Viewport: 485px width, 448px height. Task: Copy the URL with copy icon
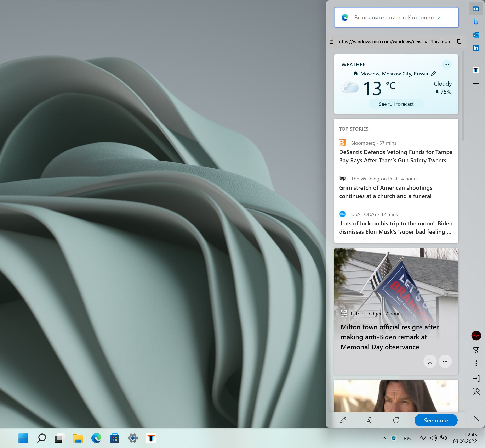coord(459,41)
